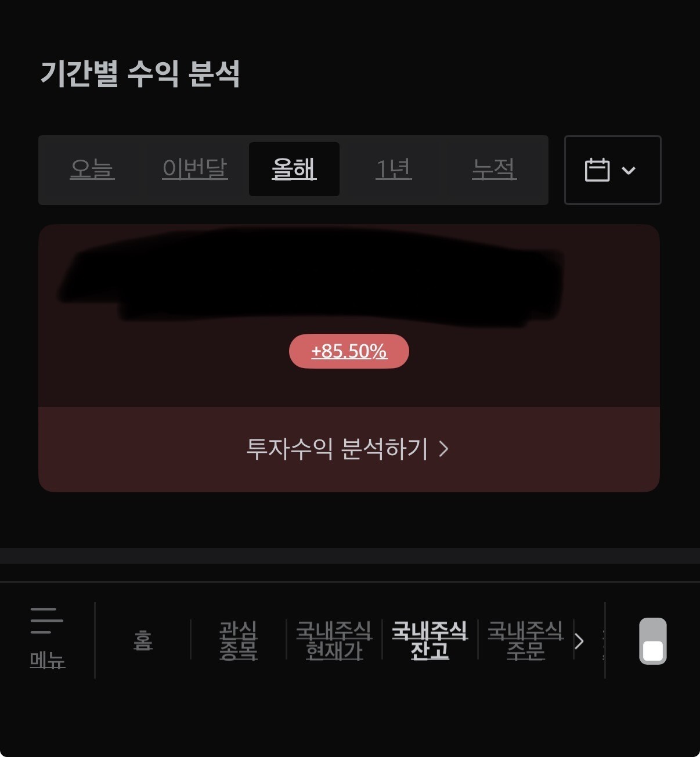Image resolution: width=700 pixels, height=757 pixels.
Task: Expand the chevron beside calendar icon
Action: coord(629,170)
